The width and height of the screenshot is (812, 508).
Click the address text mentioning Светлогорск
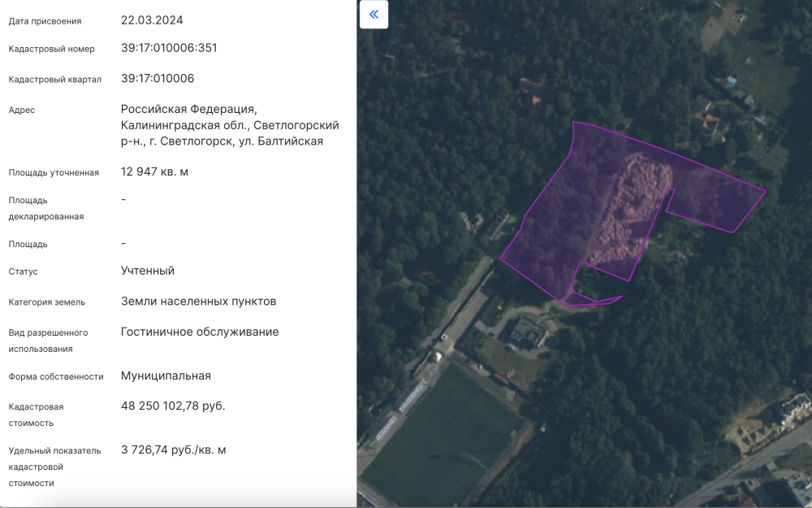point(230,125)
